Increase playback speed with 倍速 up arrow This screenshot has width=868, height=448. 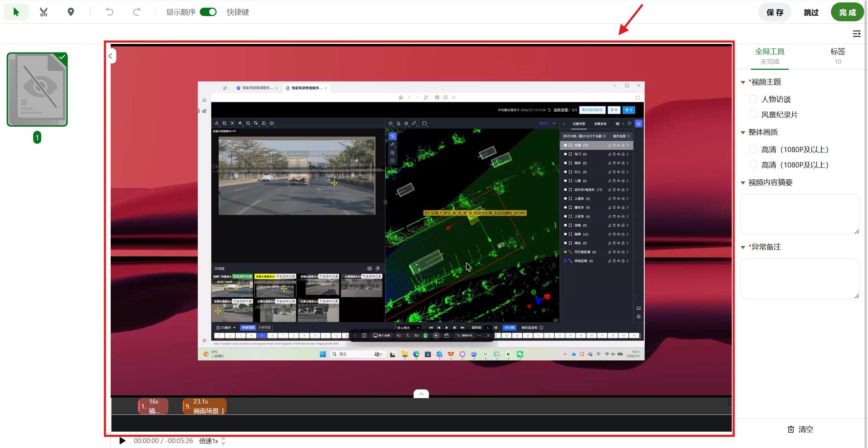224,439
